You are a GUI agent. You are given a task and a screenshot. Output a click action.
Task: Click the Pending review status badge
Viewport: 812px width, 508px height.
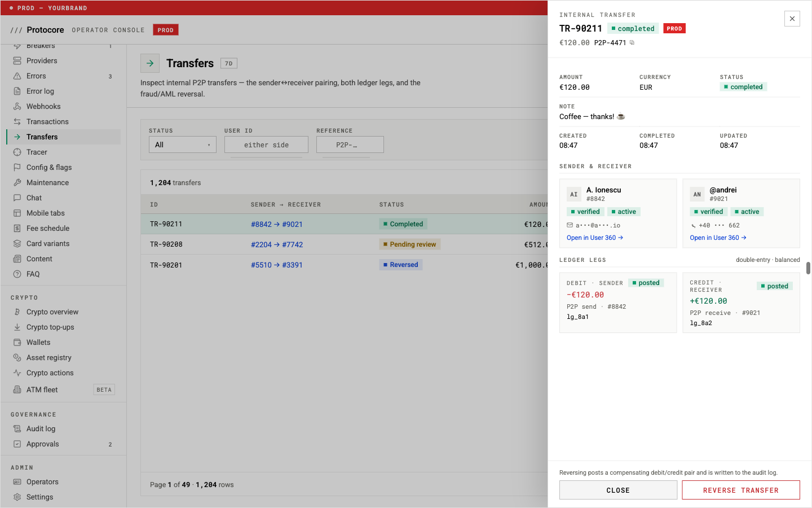(x=410, y=244)
